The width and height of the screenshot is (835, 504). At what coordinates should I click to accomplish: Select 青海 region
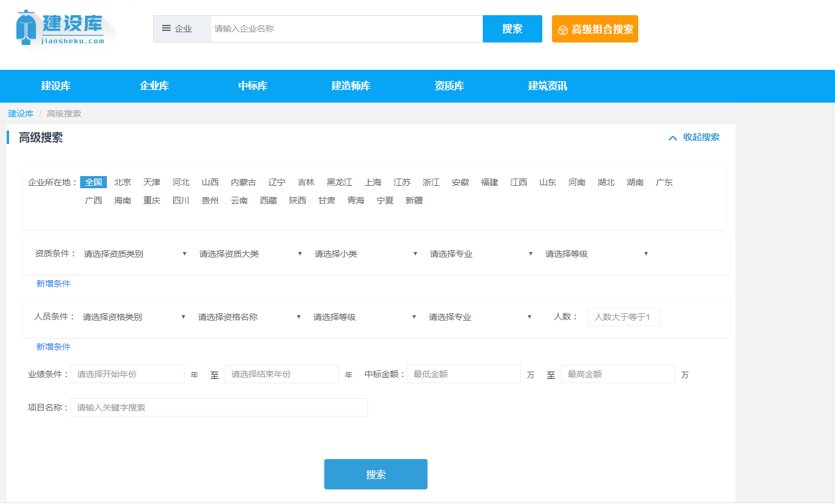click(356, 200)
